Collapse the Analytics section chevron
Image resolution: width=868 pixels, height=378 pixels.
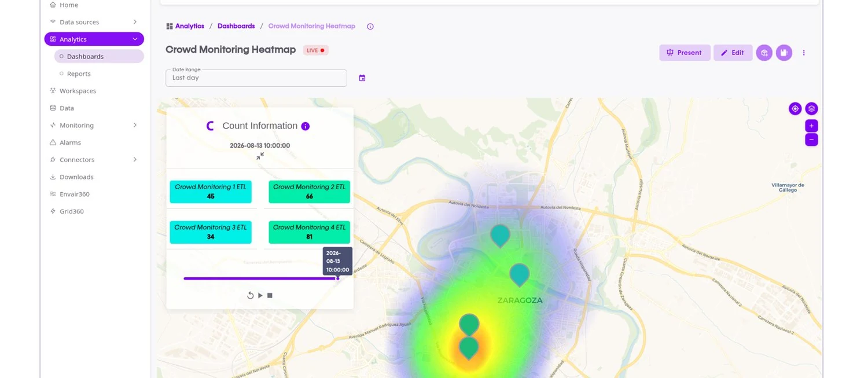135,39
